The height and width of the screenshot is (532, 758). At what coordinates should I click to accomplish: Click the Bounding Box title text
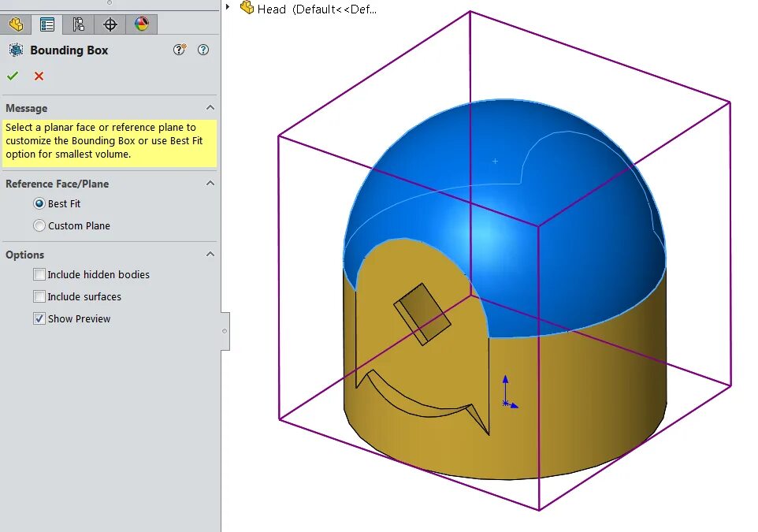pos(69,50)
